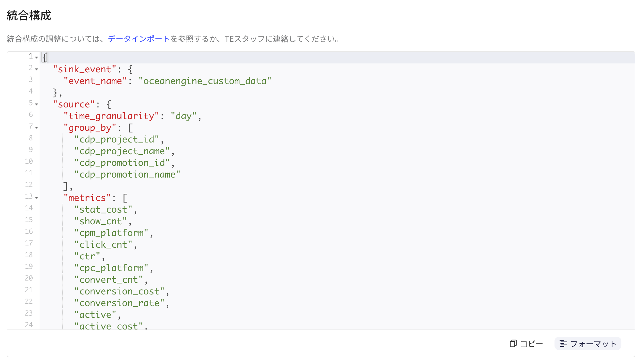This screenshot has height=364, width=642.
Task: Click the "source" key
Action: (74, 104)
